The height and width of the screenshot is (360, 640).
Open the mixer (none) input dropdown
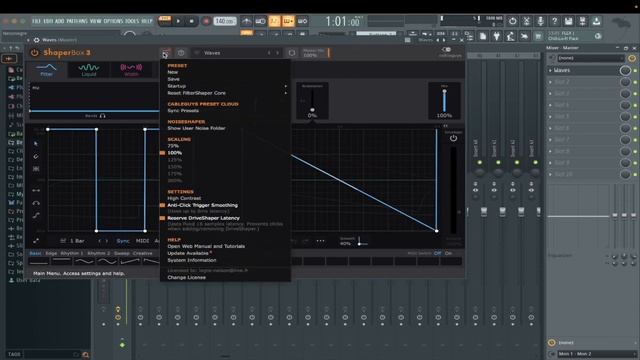tap(590, 58)
